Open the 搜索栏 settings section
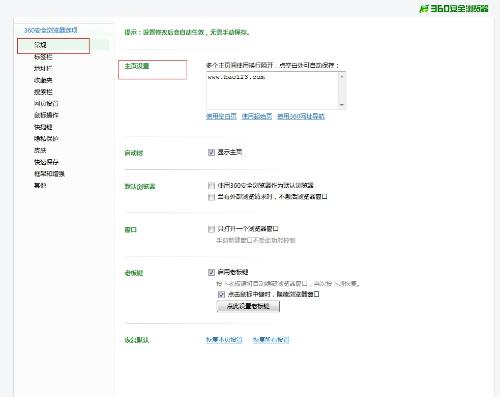The width and height of the screenshot is (500, 397). [x=43, y=92]
